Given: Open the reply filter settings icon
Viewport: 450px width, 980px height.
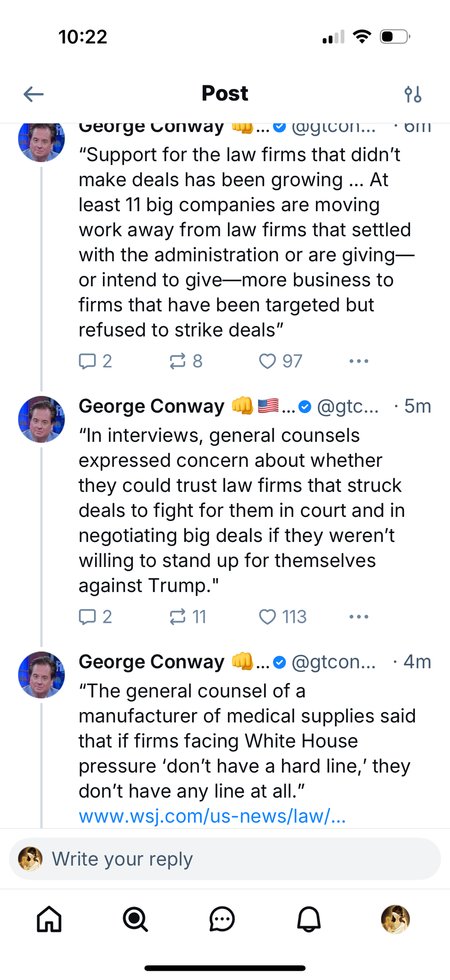Looking at the screenshot, I should pyautogui.click(x=413, y=94).
